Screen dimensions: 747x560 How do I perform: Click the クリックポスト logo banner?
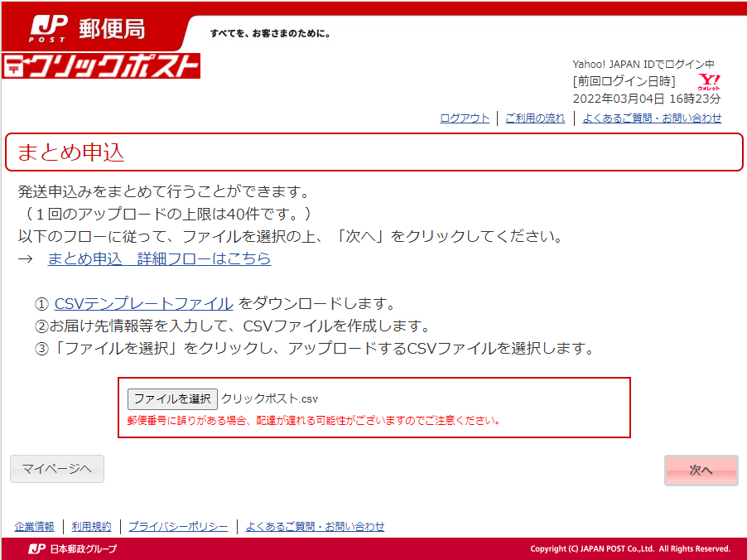[x=101, y=65]
